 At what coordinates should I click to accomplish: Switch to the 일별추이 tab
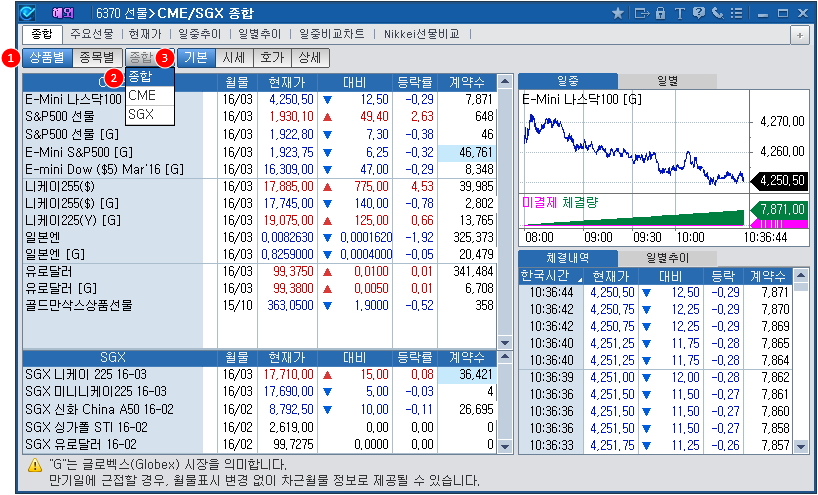(259, 34)
